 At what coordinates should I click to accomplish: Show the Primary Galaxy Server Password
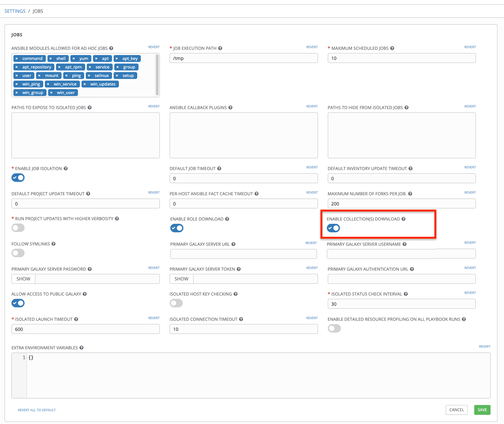click(x=23, y=279)
